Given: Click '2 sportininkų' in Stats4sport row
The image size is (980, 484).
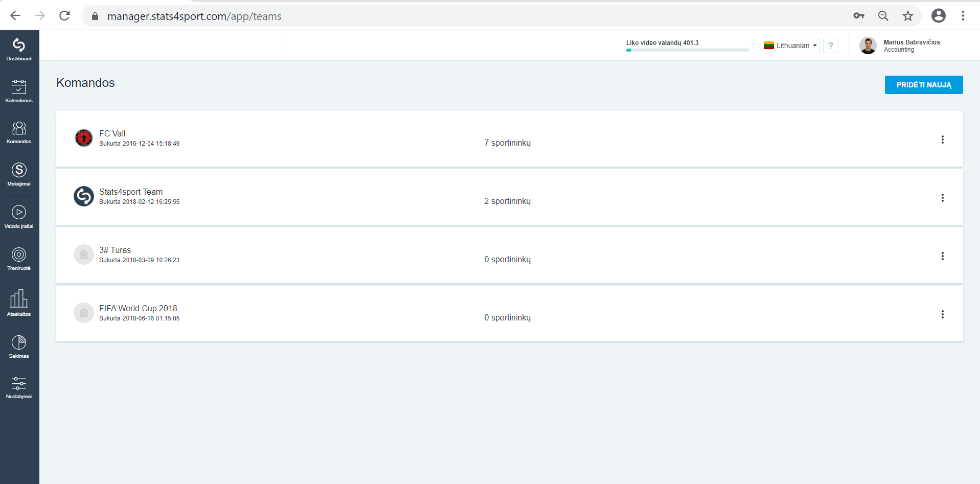Looking at the screenshot, I should 508,201.
